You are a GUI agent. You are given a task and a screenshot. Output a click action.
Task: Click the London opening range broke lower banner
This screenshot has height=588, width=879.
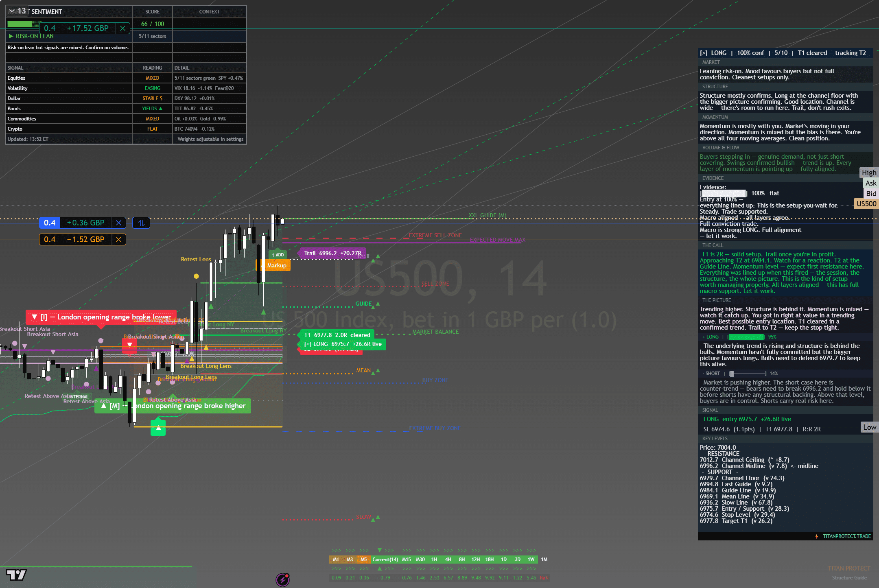point(101,317)
